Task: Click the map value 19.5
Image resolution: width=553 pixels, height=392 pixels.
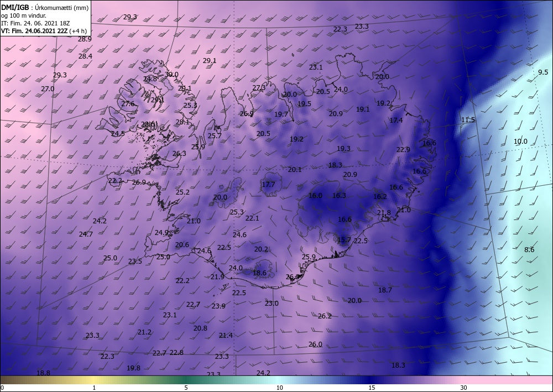Action: click(304, 103)
